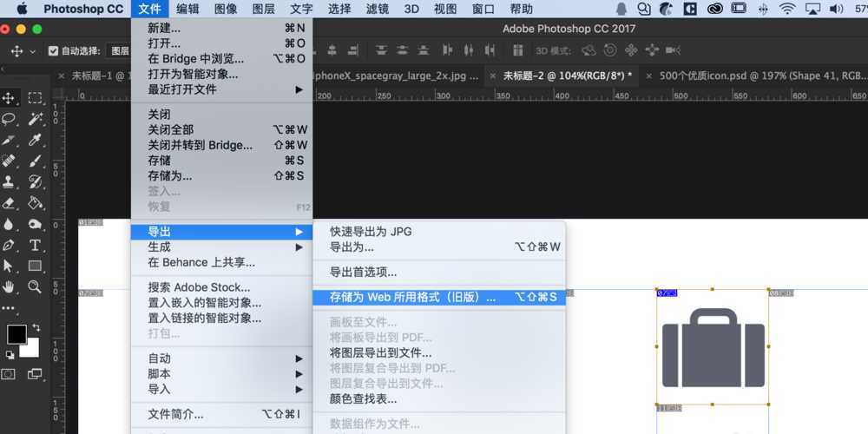Image resolution: width=868 pixels, height=434 pixels.
Task: Select the Hand tool
Action: pos(10,286)
